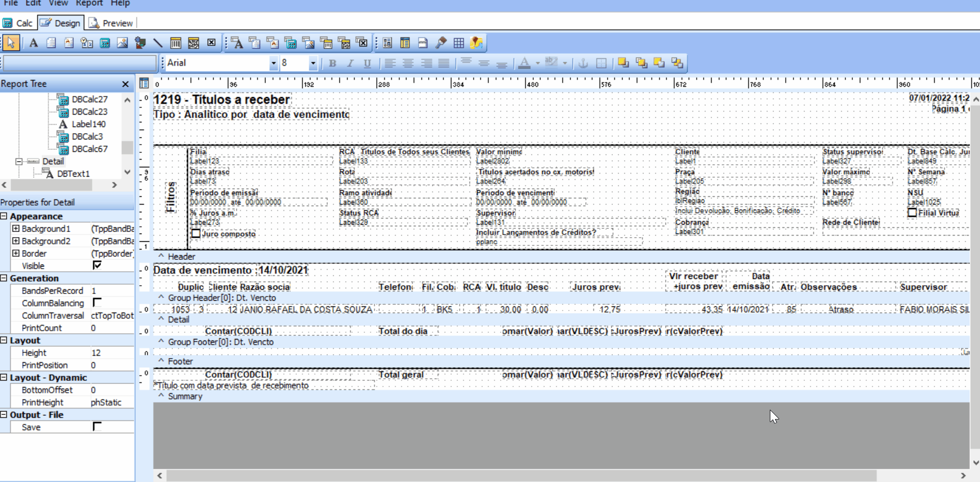The width and height of the screenshot is (980, 482).
Task: Pick the RichText component tool
Action: coord(69,43)
